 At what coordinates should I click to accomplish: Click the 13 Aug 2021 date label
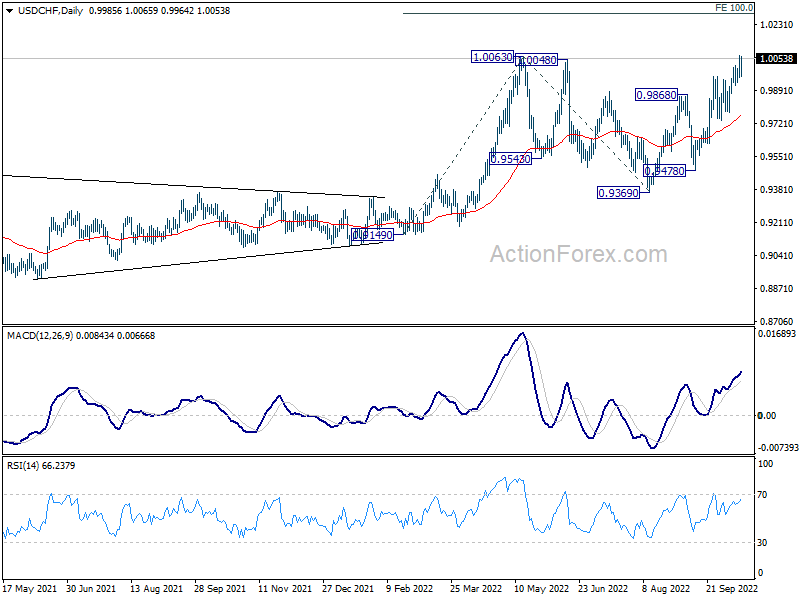tap(156, 589)
